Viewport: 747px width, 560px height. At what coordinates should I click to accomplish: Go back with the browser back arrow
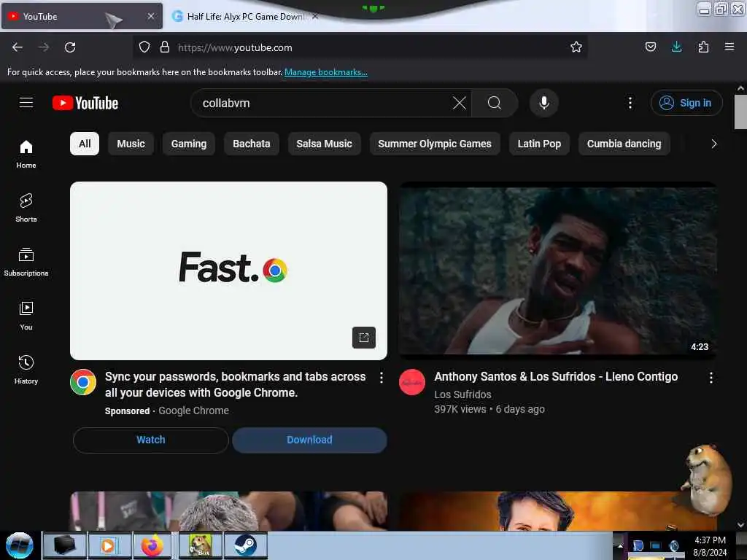18,47
